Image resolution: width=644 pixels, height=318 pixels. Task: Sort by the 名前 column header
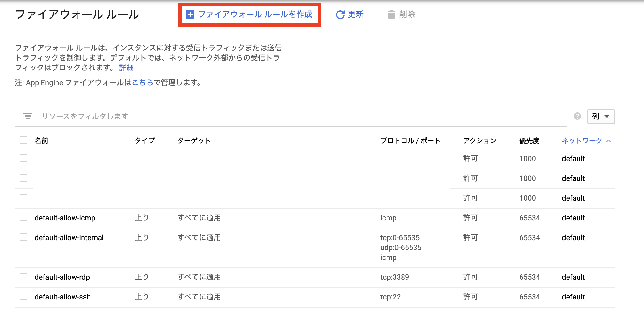click(41, 140)
